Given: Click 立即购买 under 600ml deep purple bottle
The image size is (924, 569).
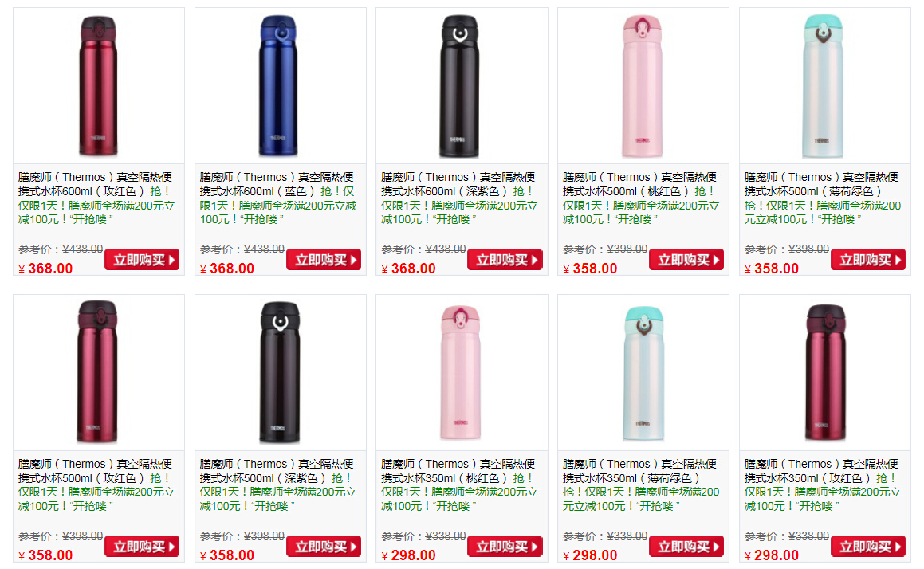Looking at the screenshot, I should (505, 260).
